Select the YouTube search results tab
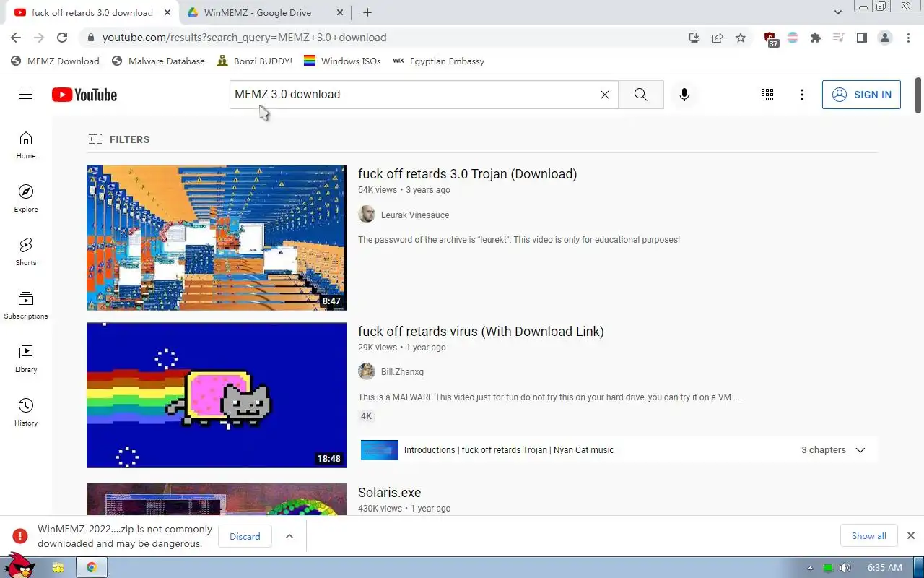The image size is (924, 578). click(92, 12)
